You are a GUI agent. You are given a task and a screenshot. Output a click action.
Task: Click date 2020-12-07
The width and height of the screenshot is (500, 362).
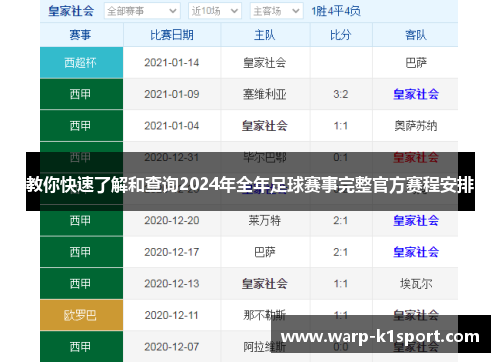point(172,347)
